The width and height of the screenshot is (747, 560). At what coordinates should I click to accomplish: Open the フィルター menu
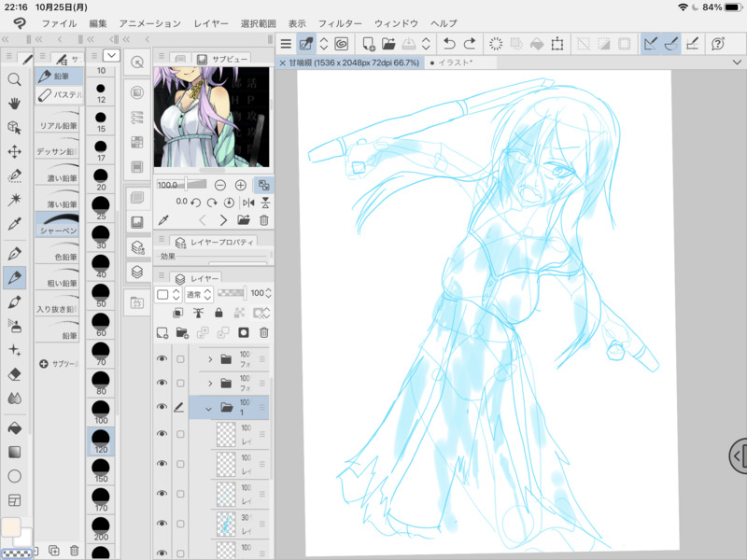[339, 22]
